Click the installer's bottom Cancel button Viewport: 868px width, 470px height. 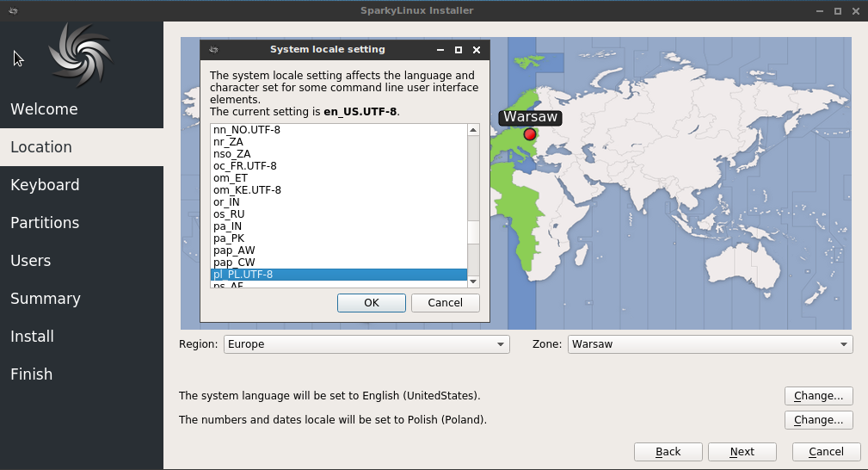click(826, 452)
